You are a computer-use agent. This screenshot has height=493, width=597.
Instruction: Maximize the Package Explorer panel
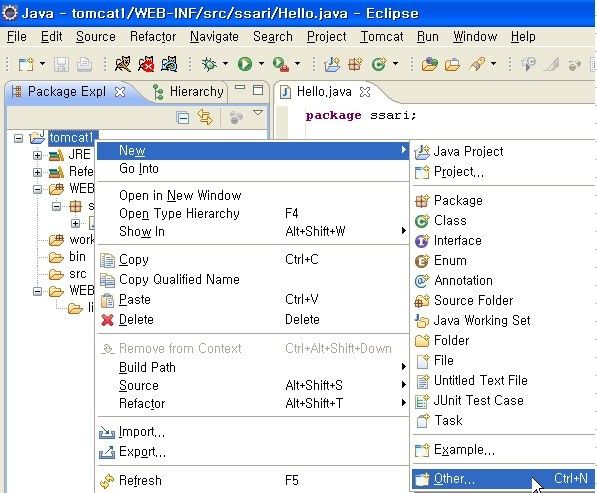pos(258,90)
